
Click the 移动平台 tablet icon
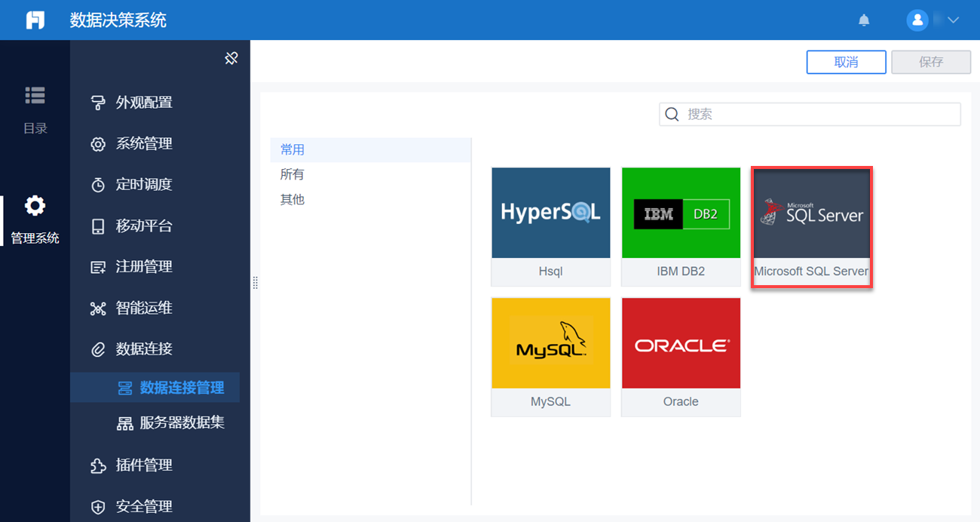pyautogui.click(x=98, y=226)
